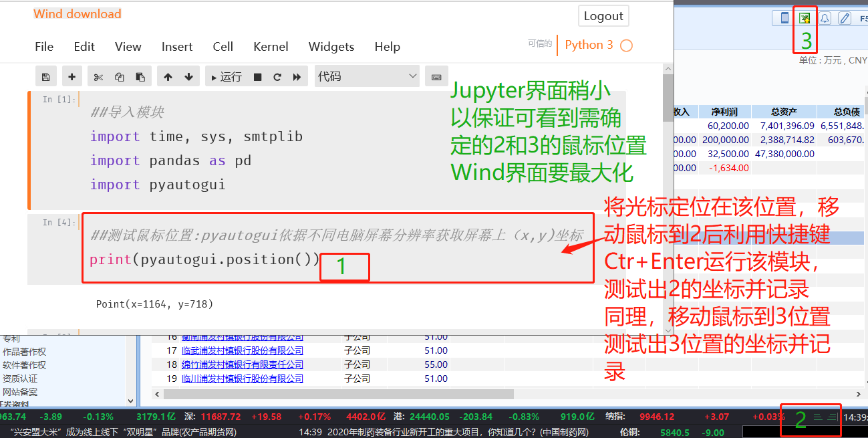Open 绵竹浦发村镇银行有限责任公司 link

[x=242, y=364]
